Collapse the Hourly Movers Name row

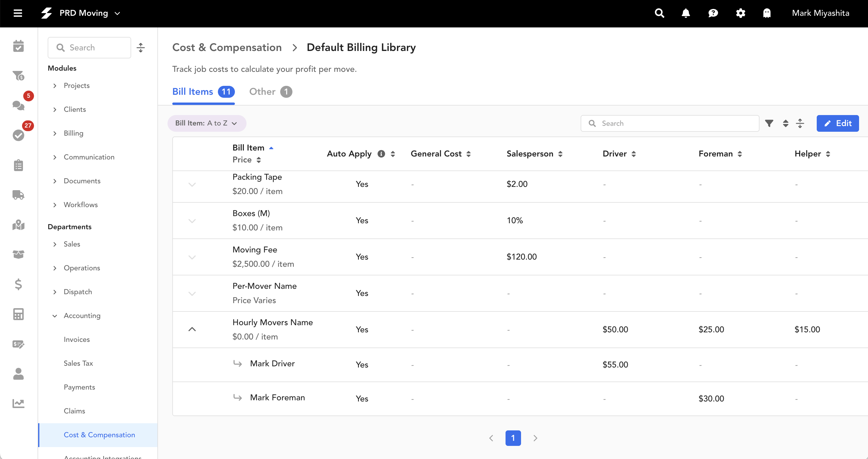coord(192,329)
